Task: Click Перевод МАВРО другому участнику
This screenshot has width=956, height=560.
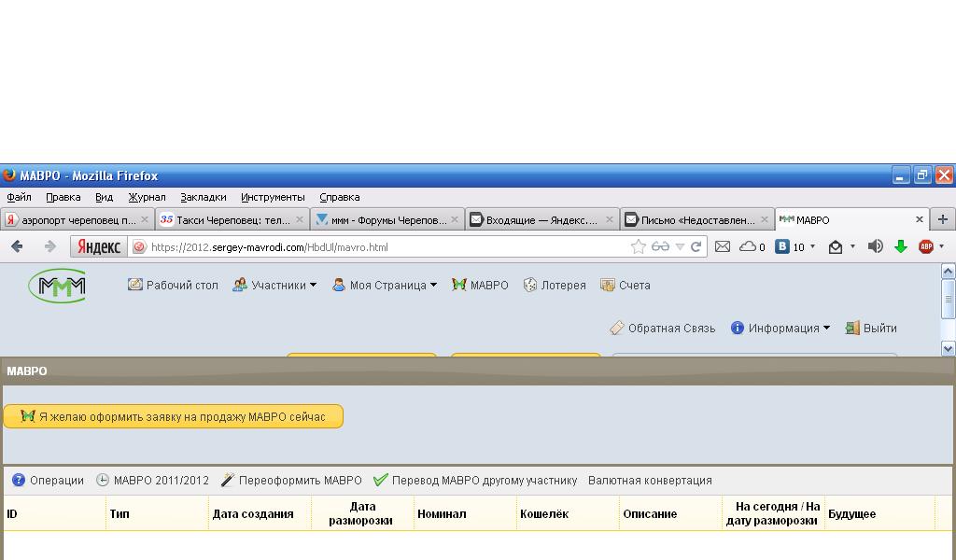Action: (475, 480)
